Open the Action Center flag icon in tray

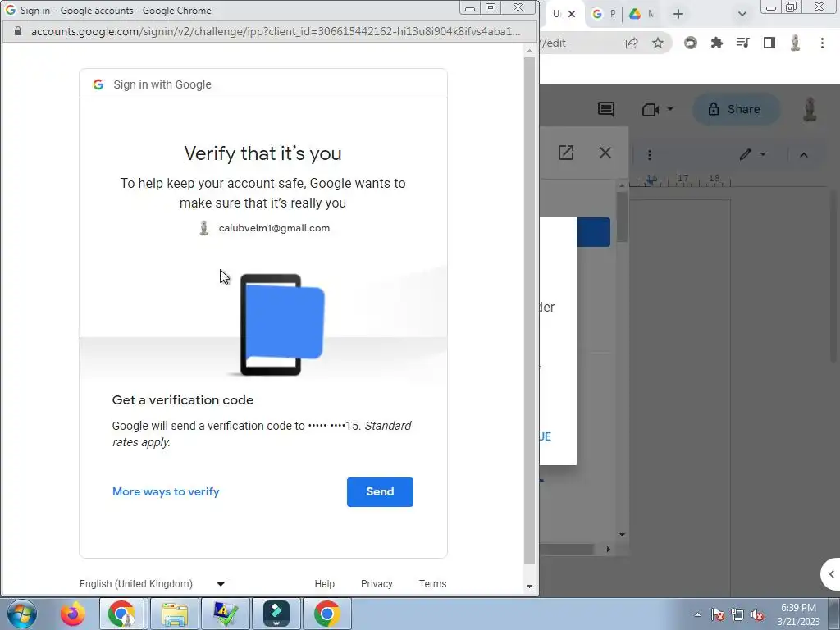tap(718, 614)
